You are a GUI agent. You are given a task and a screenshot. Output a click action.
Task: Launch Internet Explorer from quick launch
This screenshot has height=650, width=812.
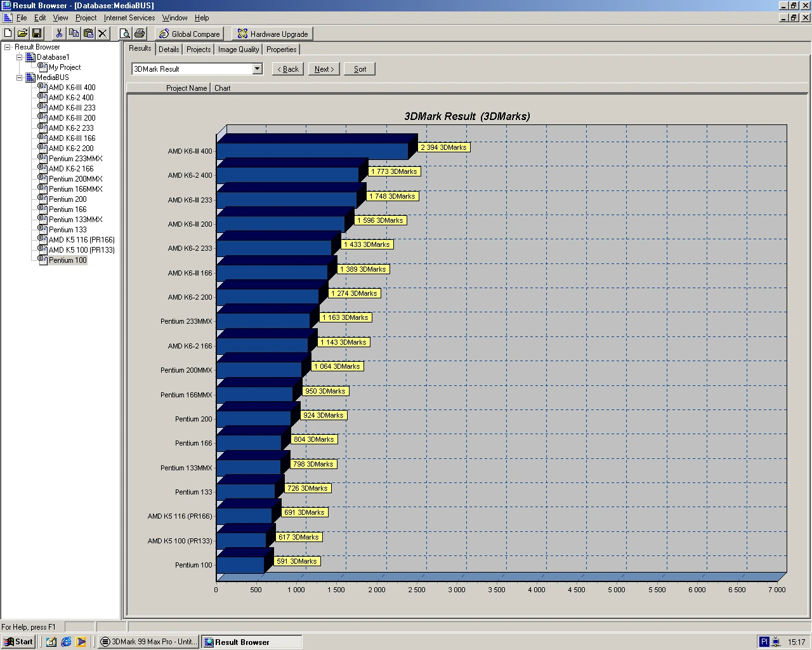66,642
